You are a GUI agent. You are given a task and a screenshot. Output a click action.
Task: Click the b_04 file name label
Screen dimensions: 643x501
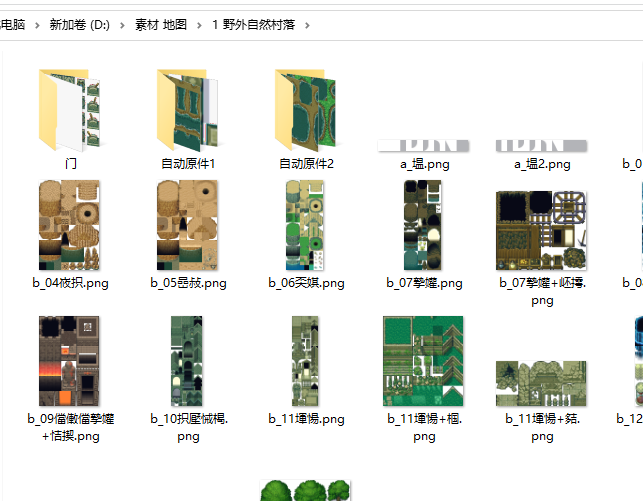[x=71, y=283]
